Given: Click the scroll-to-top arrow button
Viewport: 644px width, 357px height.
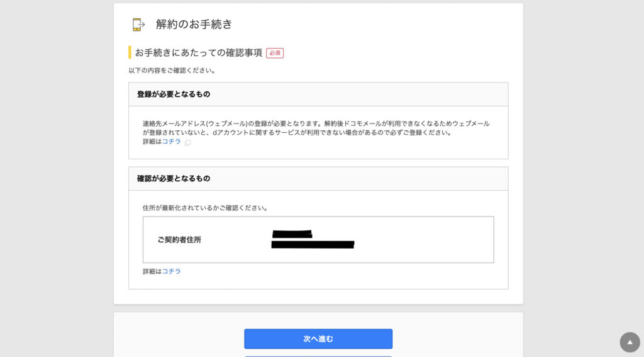Looking at the screenshot, I should point(630,342).
